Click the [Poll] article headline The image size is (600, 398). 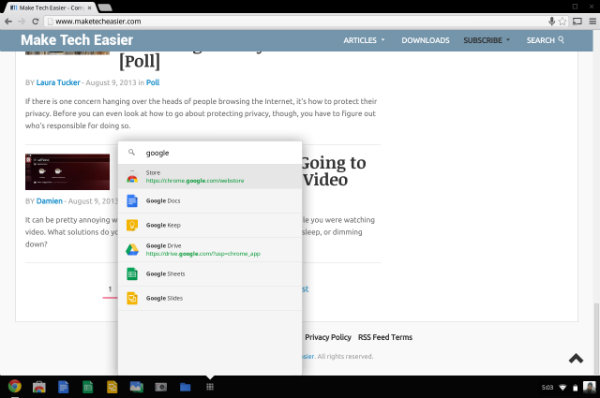coord(139,62)
